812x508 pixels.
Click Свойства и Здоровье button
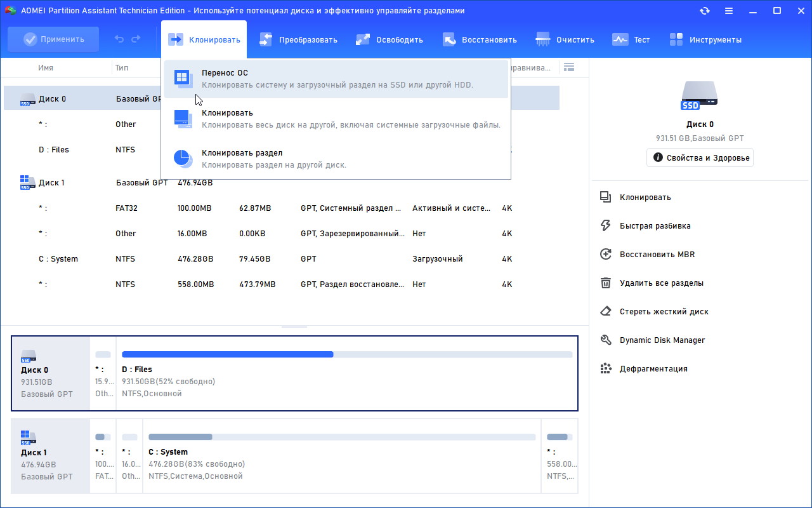tap(700, 157)
